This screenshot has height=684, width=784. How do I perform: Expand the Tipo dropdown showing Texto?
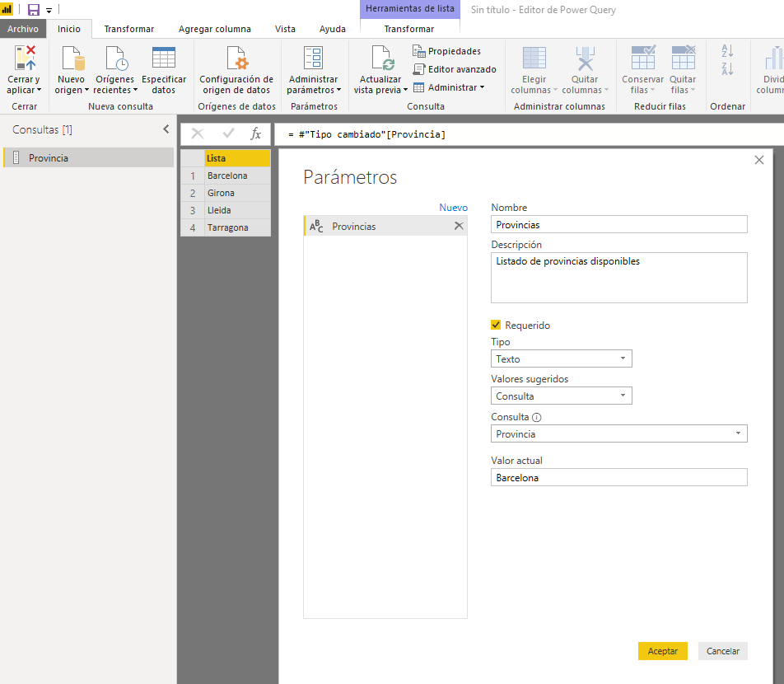[x=561, y=358]
